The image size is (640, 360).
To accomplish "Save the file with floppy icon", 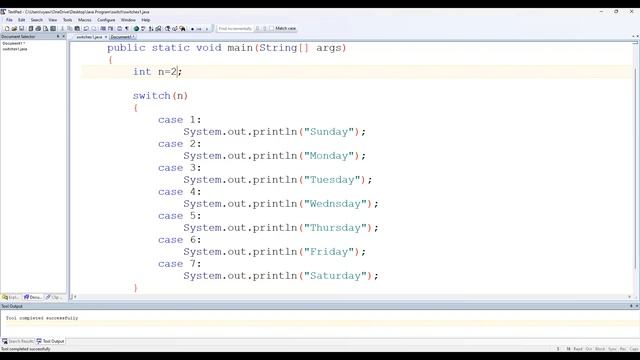I will pos(21,29).
